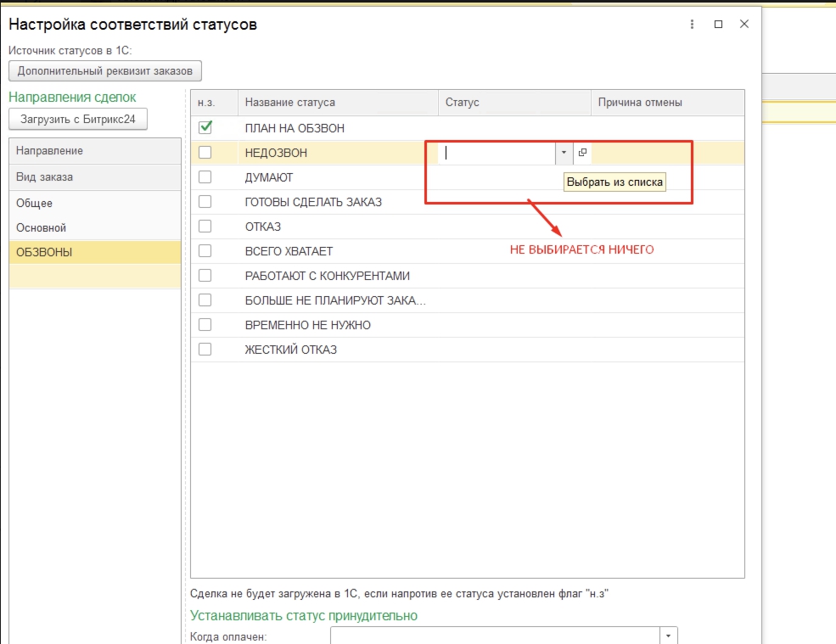Viewport: 836px width, 644px height.
Task: Click the Название статуса column header
Action: pos(289,103)
